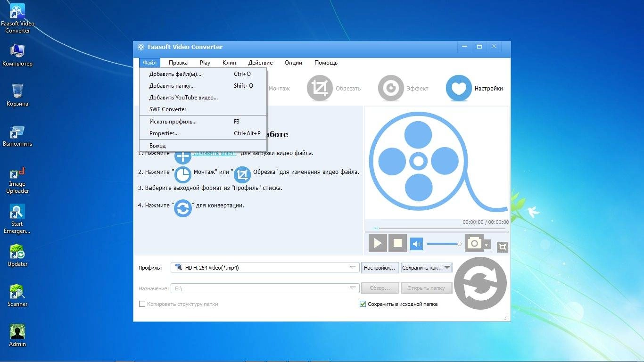The width and height of the screenshot is (644, 362).
Task: Close the Файл menu header
Action: click(x=150, y=63)
